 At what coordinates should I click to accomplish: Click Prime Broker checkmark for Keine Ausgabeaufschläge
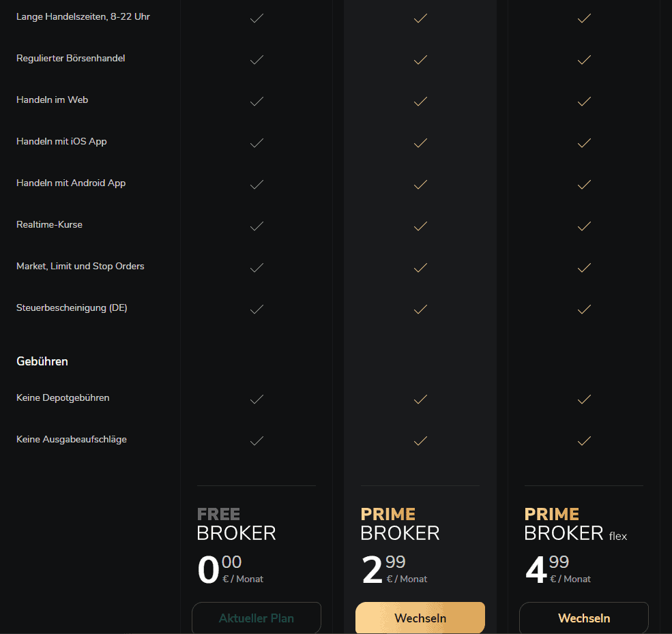coord(420,441)
